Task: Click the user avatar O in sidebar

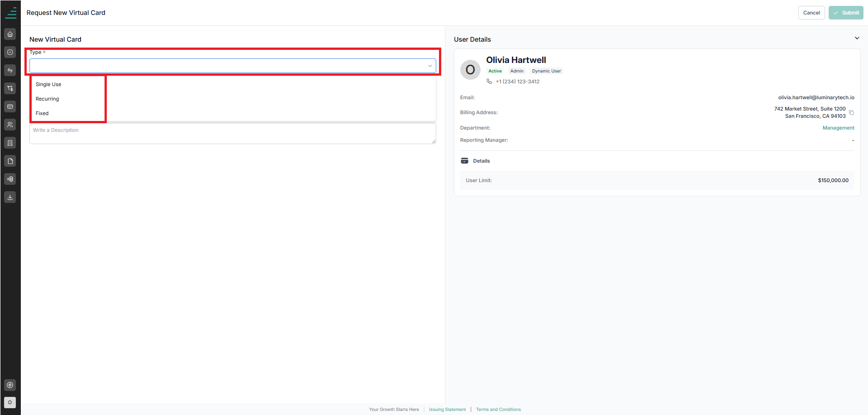Action: [x=10, y=402]
